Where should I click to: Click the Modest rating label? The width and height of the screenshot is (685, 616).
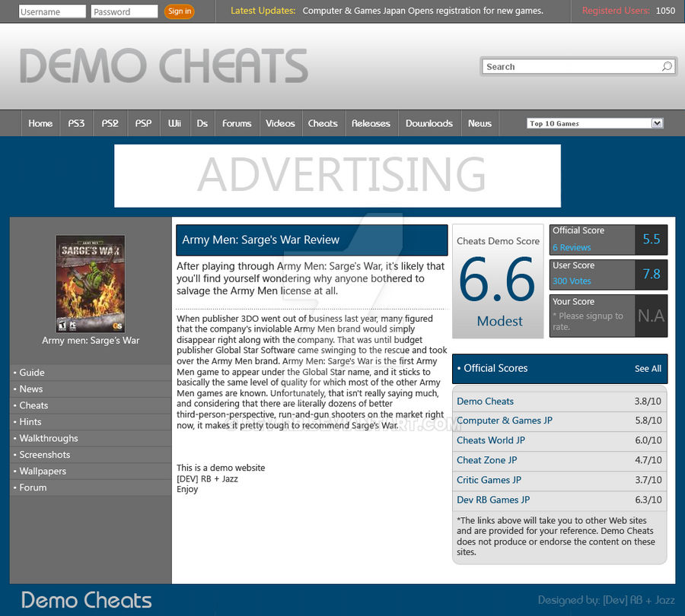coord(499,322)
